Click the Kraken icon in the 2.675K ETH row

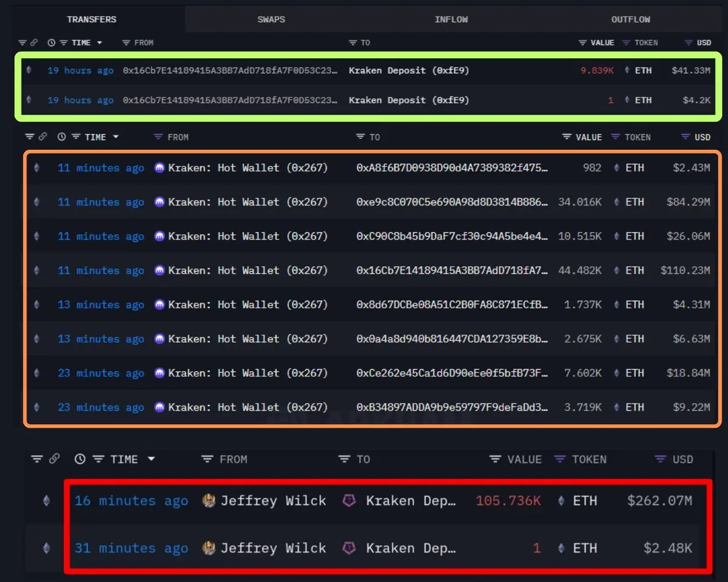(160, 338)
